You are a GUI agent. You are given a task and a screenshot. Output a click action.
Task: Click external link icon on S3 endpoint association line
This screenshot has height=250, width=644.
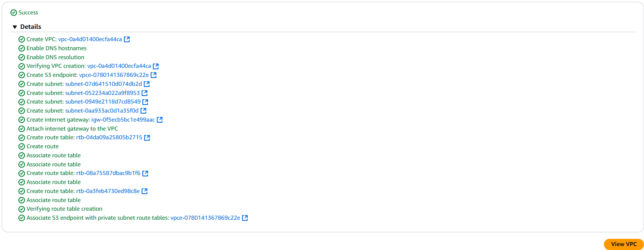(x=245, y=218)
